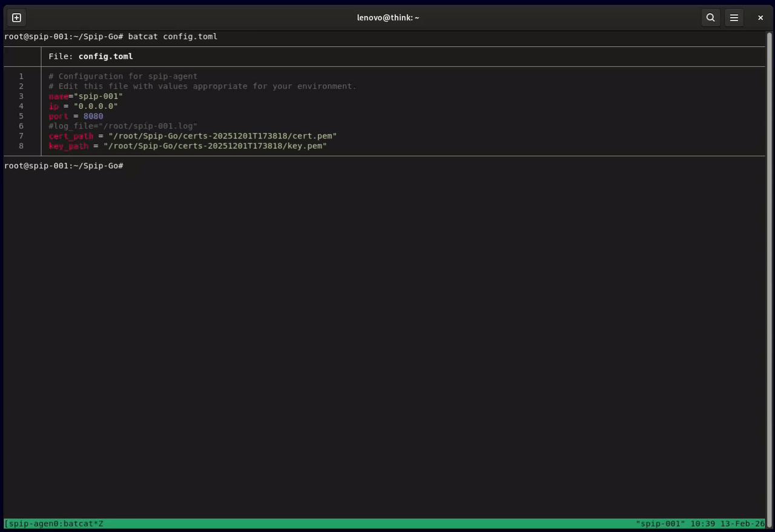The width and height of the screenshot is (775, 532).
Task: Click line number 1 in gutter
Action: click(x=21, y=76)
